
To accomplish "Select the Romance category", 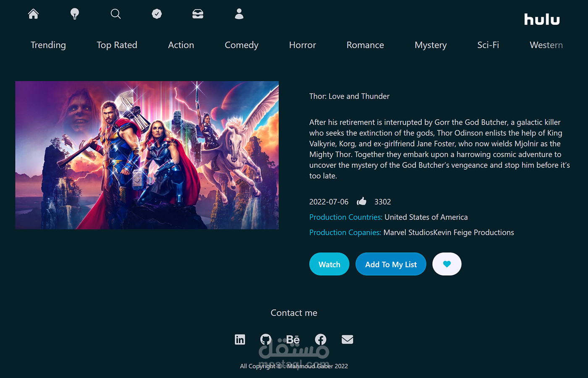I will click(x=365, y=45).
